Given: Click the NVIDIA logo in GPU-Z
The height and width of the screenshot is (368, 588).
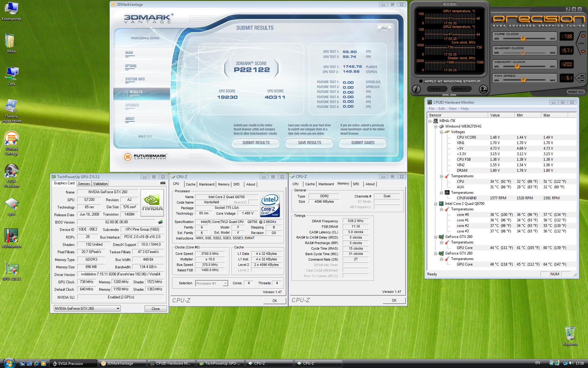Looking at the screenshot, I should tap(152, 203).
